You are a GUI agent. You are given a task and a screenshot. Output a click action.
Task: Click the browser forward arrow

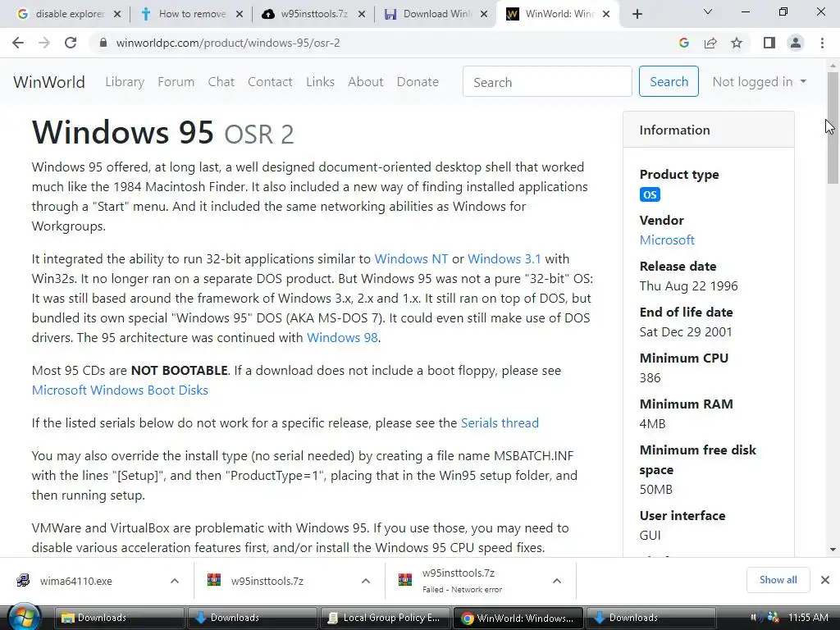(44, 43)
